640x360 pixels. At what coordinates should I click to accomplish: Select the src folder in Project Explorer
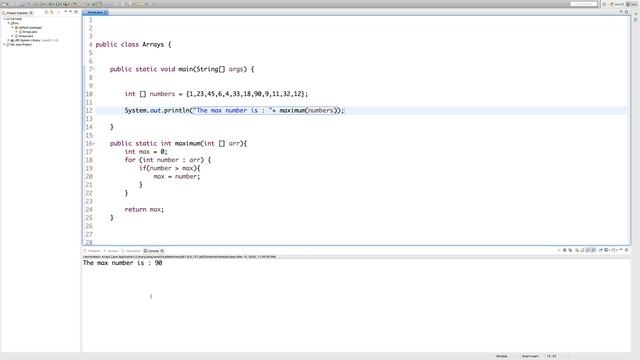(x=15, y=23)
